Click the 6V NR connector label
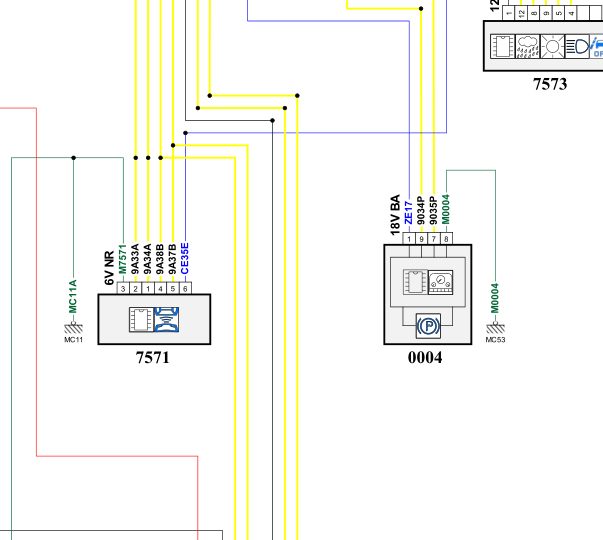 pos(110,268)
